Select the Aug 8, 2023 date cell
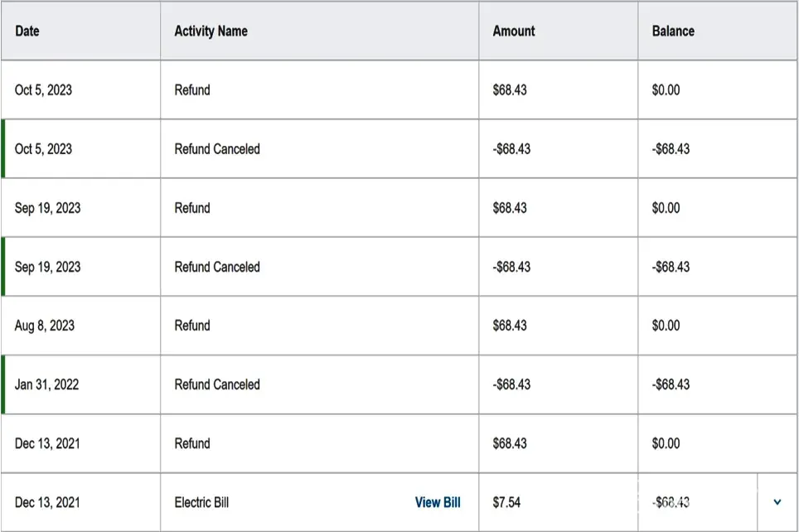Viewport: 799px width, 532px height. pyautogui.click(x=45, y=326)
